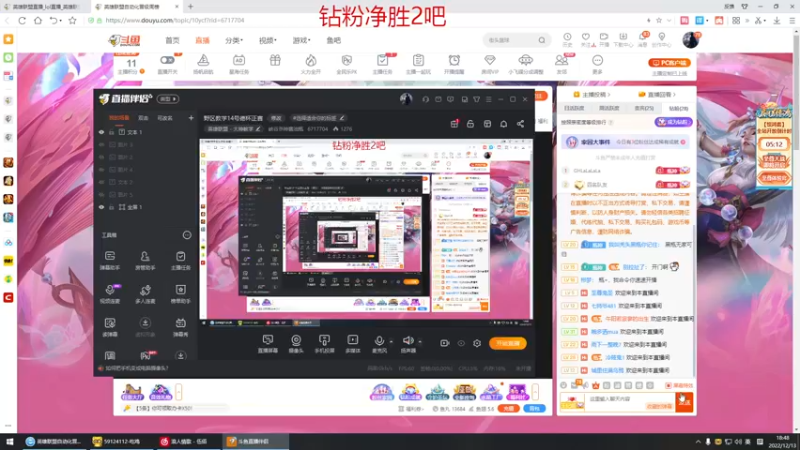Click the 发送 chat send button

tap(684, 403)
